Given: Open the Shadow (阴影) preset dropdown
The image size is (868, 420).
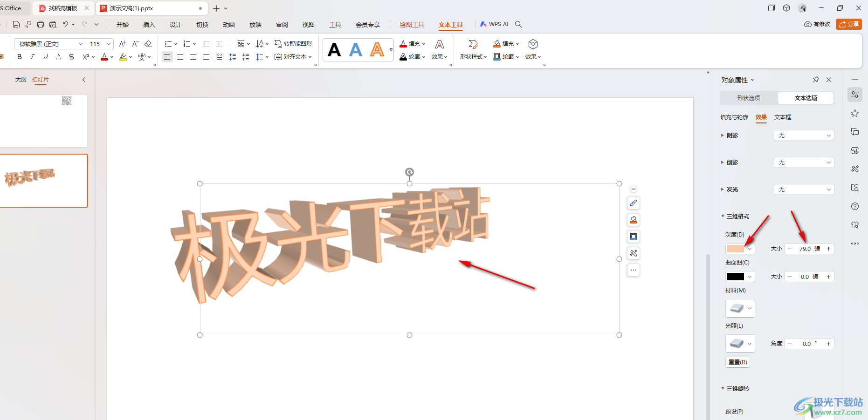Looking at the screenshot, I should pos(804,135).
